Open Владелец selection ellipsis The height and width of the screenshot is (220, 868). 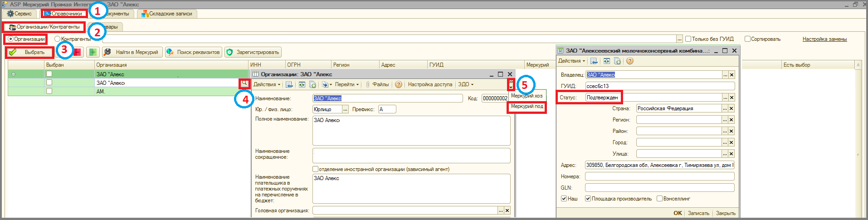click(x=725, y=74)
